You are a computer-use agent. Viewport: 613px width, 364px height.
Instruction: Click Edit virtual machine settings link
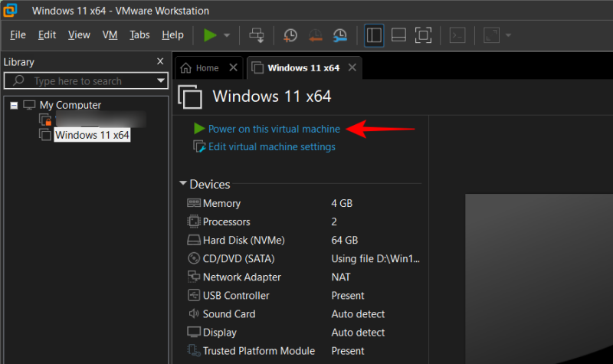tap(271, 146)
